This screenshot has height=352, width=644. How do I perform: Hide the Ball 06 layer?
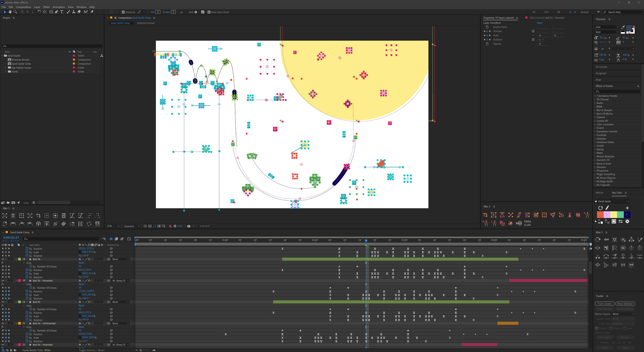(x=3, y=259)
